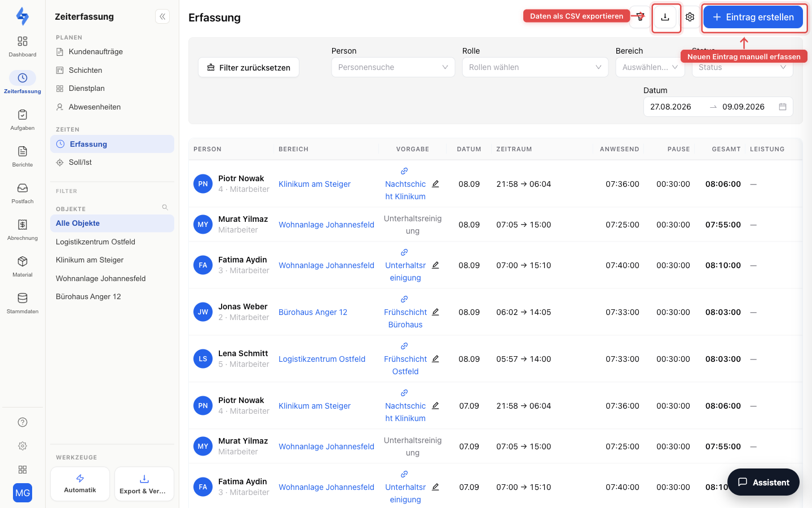Open the Postfach inbox
This screenshot has width=812, height=508.
(23, 193)
